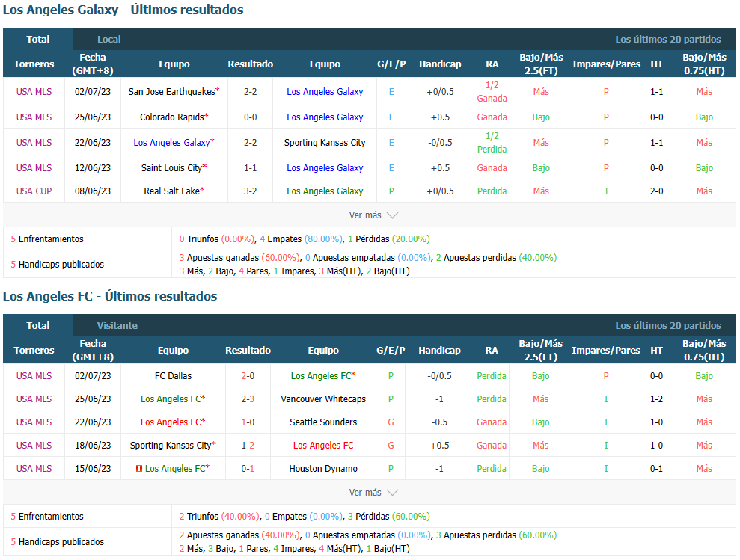
Task: Click the Handicap column header in the Galaxy table
Action: (440, 64)
